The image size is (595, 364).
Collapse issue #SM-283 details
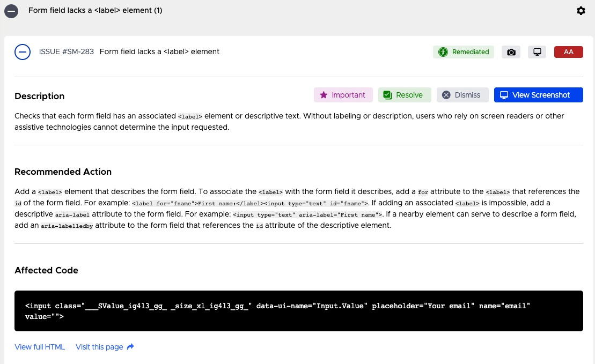click(x=23, y=52)
